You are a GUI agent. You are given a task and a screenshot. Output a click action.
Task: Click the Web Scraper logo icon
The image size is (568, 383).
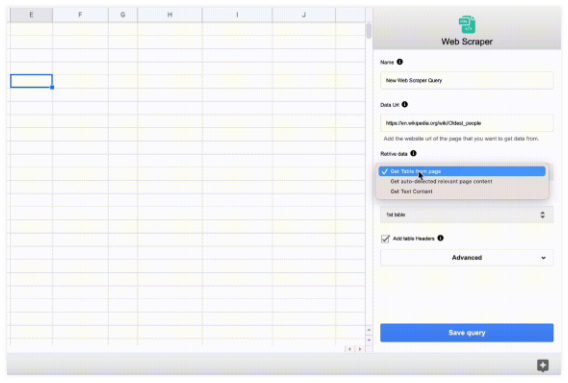point(467,25)
